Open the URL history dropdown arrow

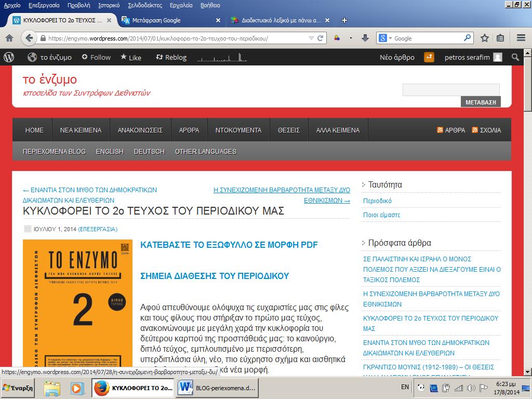tap(311, 38)
